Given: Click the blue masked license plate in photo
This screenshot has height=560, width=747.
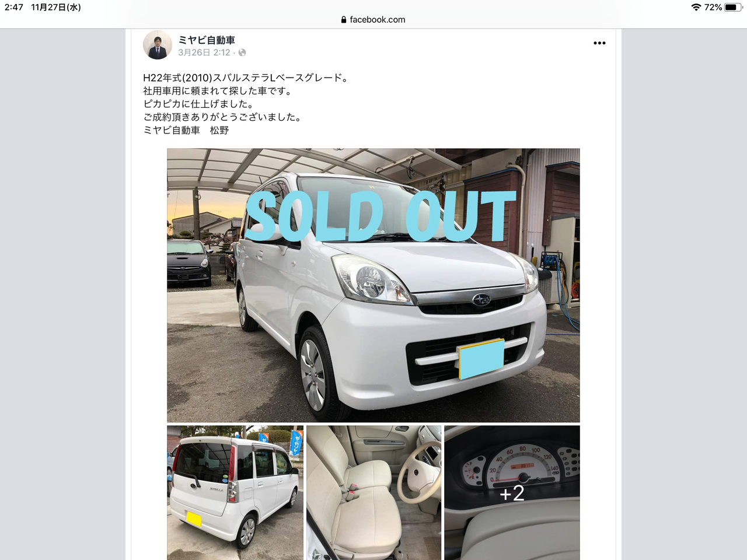Looking at the screenshot, I should click(481, 359).
